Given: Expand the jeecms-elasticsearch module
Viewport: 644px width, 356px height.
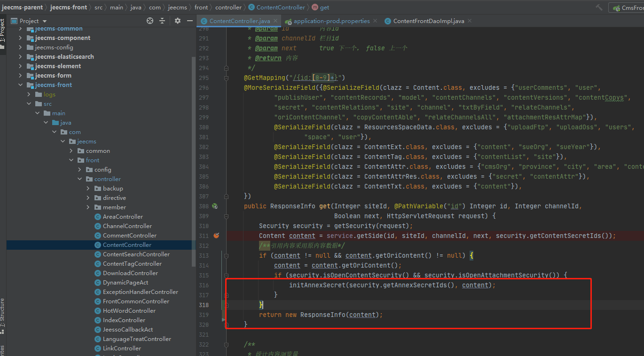Looking at the screenshot, I should [x=20, y=57].
